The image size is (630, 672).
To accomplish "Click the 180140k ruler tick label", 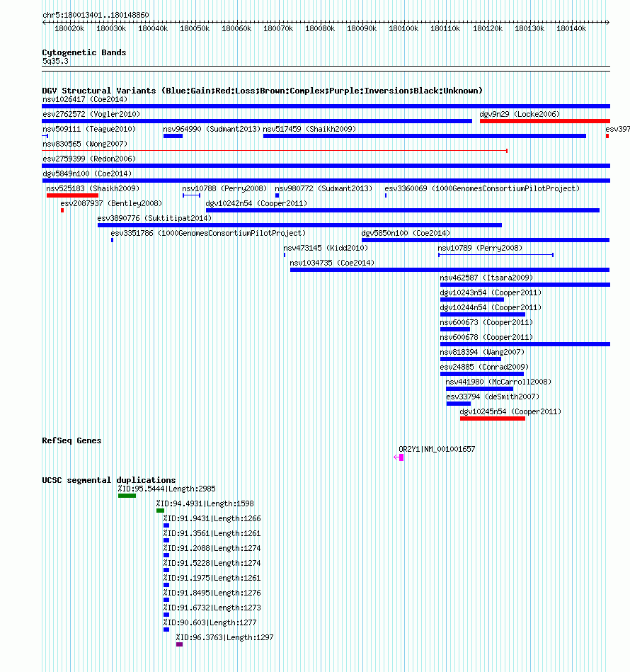I will pos(571,29).
